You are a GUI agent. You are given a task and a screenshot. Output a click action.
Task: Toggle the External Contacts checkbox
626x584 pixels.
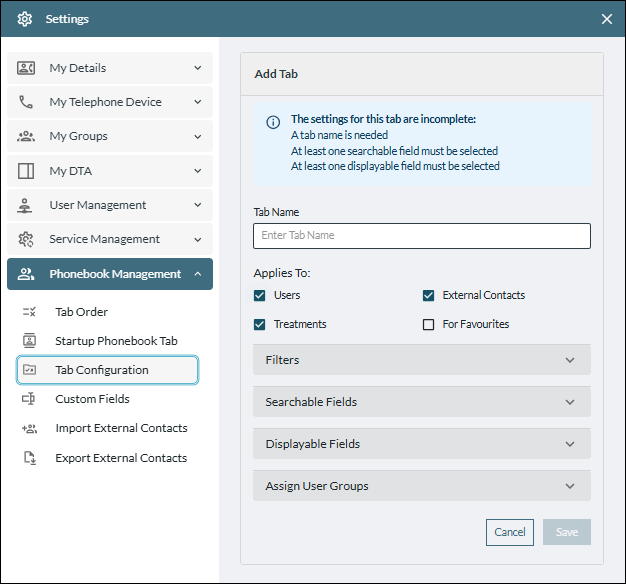click(x=429, y=295)
